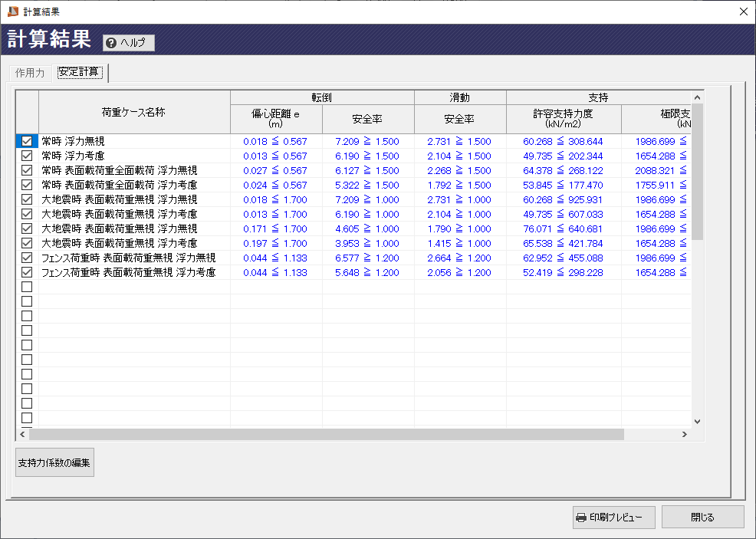This screenshot has height=539, width=756.
Task: Click the 転倒 group header
Action: 322,97
